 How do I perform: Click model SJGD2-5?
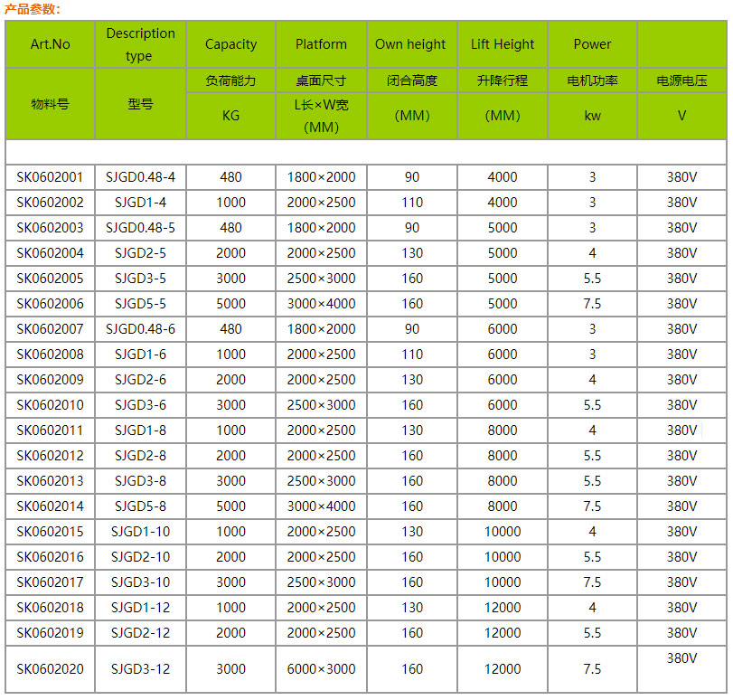[140, 253]
